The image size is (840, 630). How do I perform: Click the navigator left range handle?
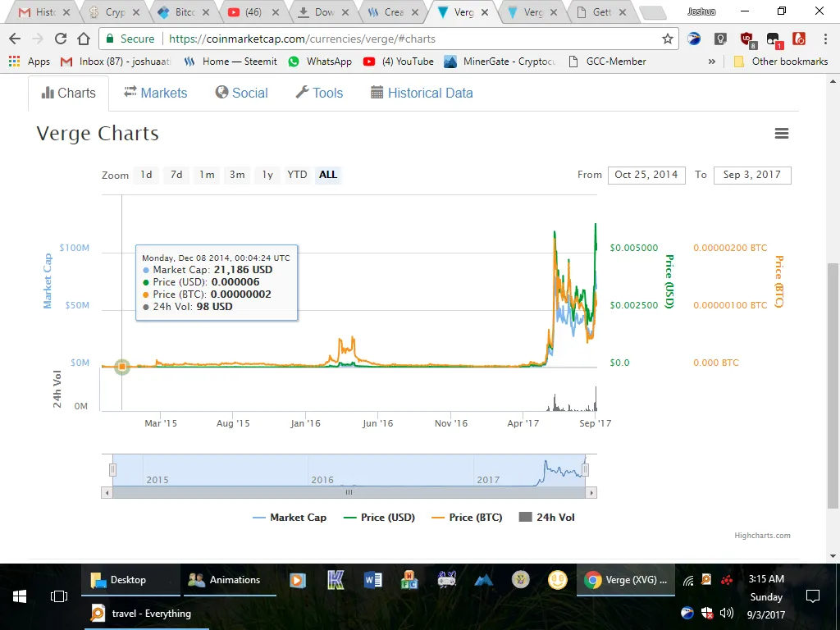tap(112, 470)
